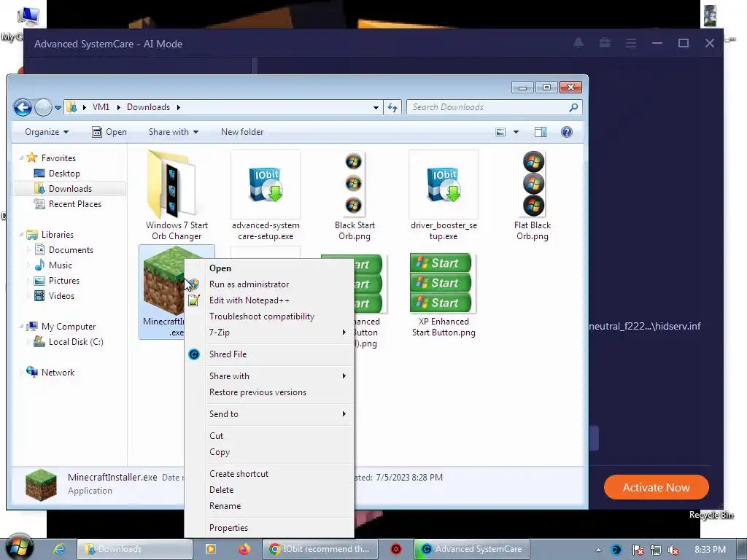Open the address bar history dropdown
The width and height of the screenshot is (747, 560).
[376, 107]
